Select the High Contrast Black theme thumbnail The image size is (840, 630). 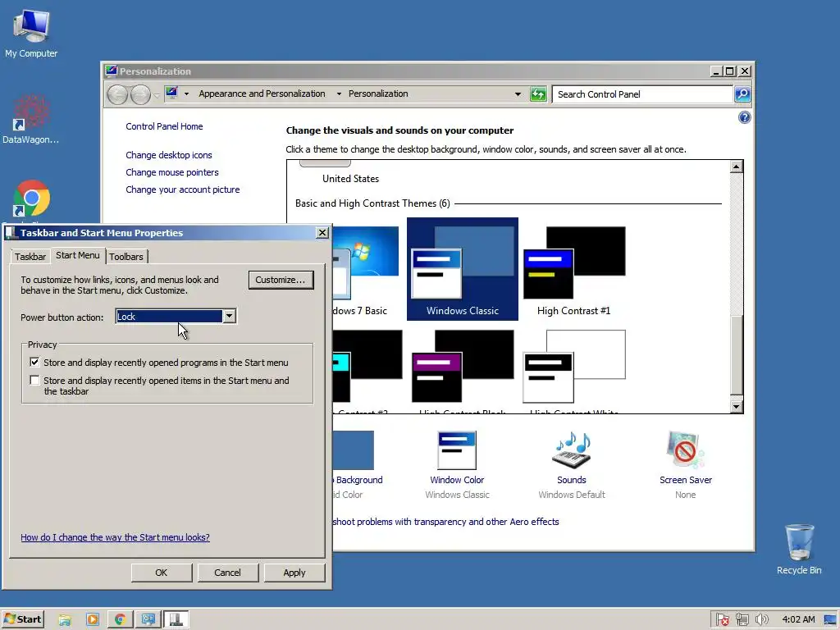pos(463,367)
